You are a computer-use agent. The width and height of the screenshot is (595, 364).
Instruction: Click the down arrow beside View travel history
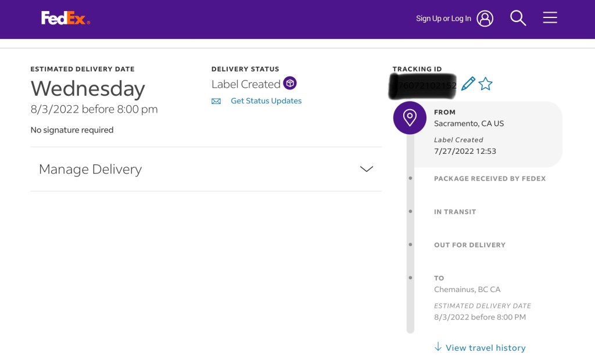tap(438, 347)
